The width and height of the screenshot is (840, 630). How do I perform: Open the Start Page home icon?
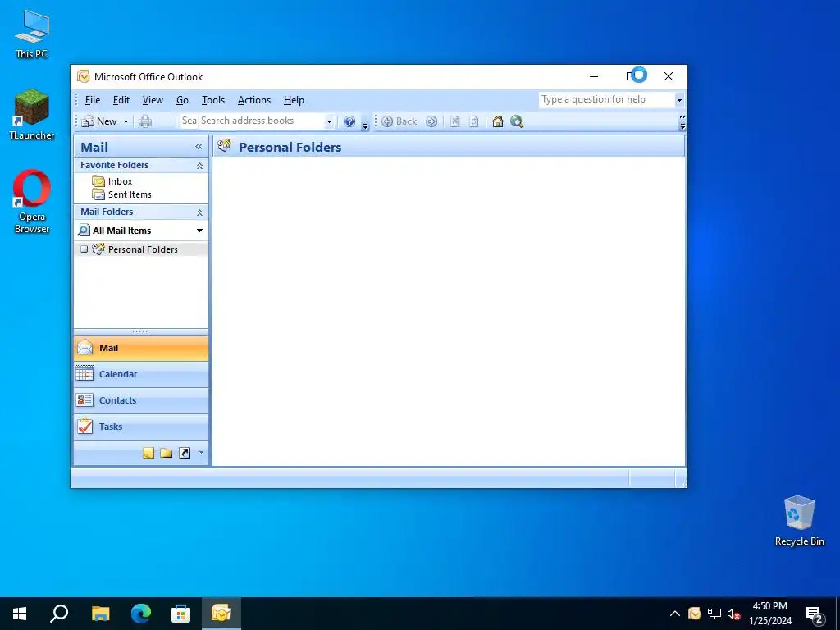click(x=498, y=121)
